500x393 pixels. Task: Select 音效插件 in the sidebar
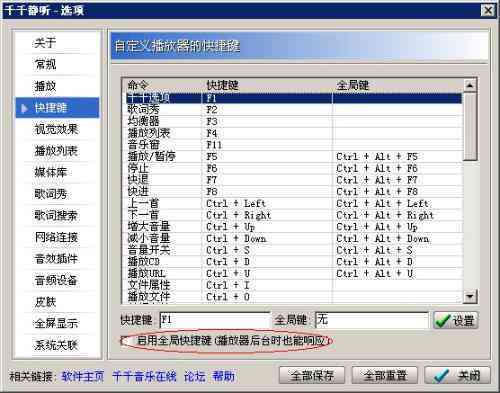coord(56,259)
